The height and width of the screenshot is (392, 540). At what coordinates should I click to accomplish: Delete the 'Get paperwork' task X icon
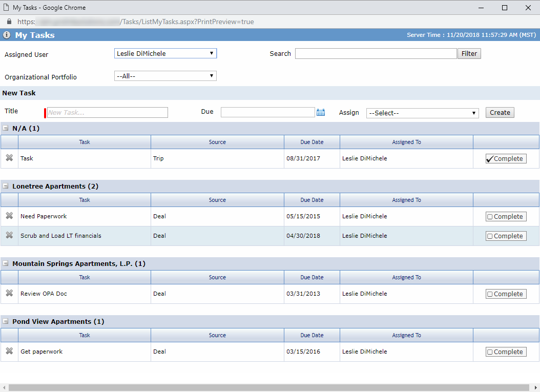pos(9,351)
